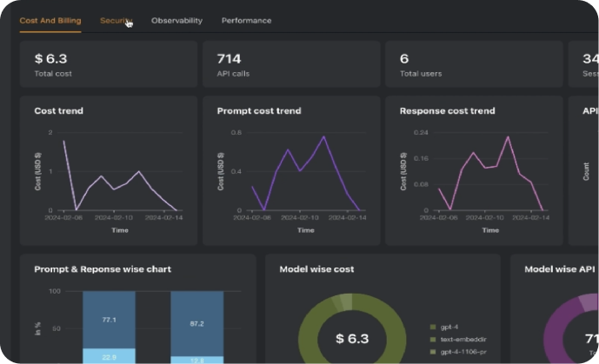The image size is (599, 364).
Task: Click the Prompt cost trend line plot
Action: (306, 173)
